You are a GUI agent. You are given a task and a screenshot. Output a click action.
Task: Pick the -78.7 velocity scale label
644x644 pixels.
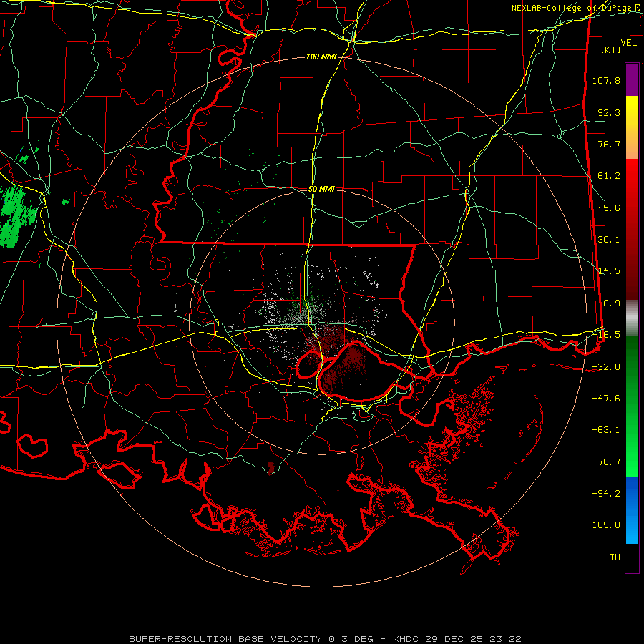point(606,462)
